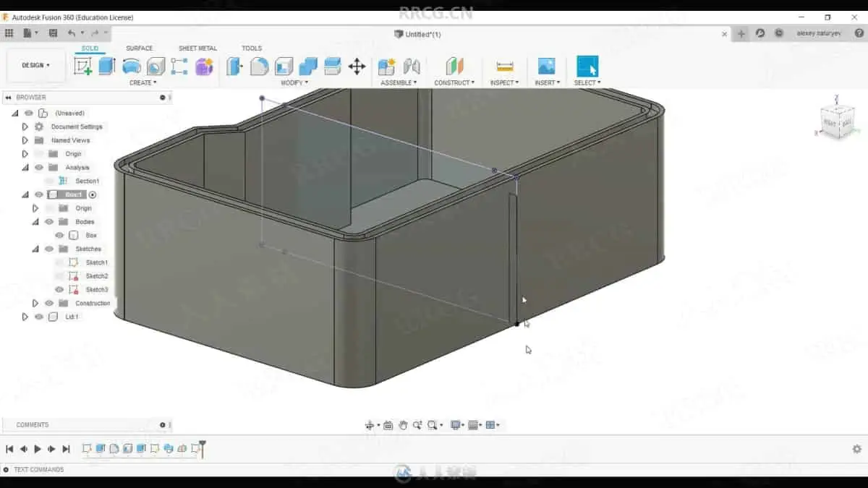Click the Insert image icon
Viewport: 868px width, 488px height.
(546, 67)
